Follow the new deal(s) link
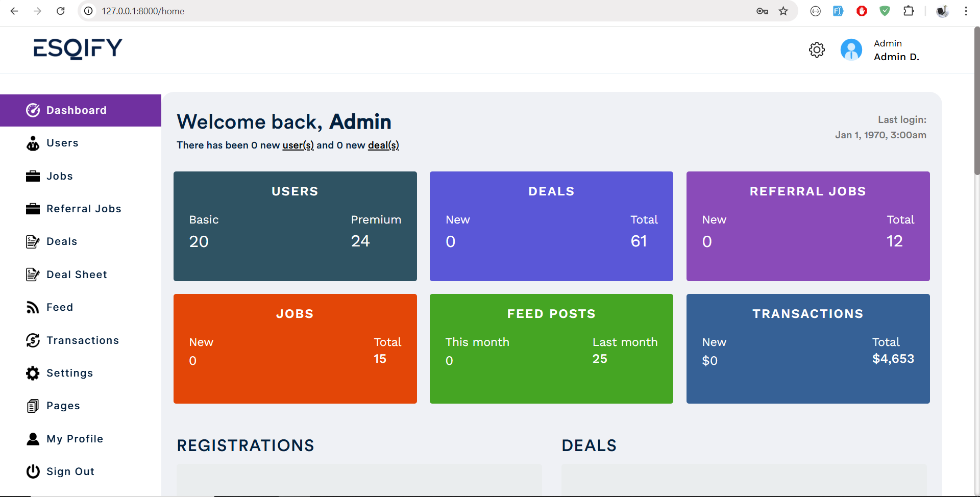The width and height of the screenshot is (980, 497). coord(383,145)
